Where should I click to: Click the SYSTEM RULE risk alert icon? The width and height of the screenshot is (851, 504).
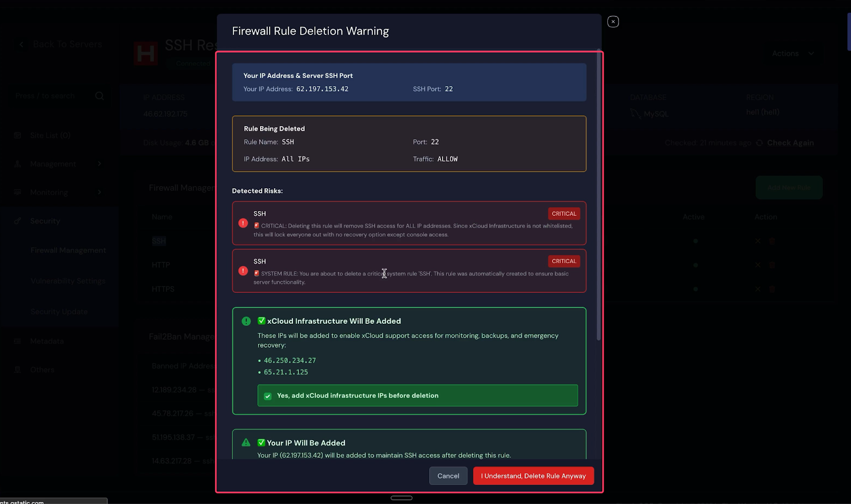[x=243, y=271]
